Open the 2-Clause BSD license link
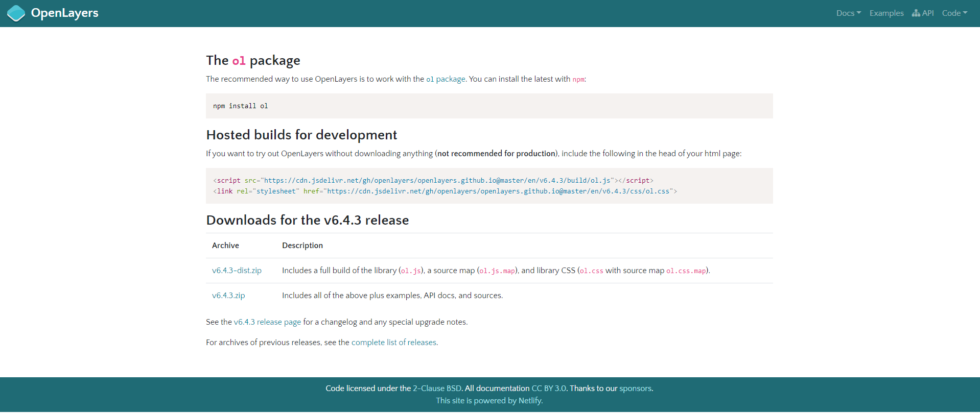The height and width of the screenshot is (413, 980). 437,388
